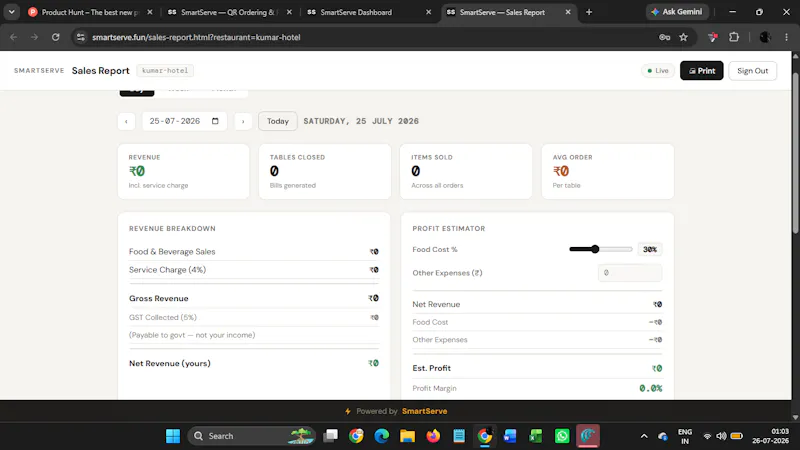The width and height of the screenshot is (800, 450).
Task: Show hidden system tray icons
Action: 644,436
